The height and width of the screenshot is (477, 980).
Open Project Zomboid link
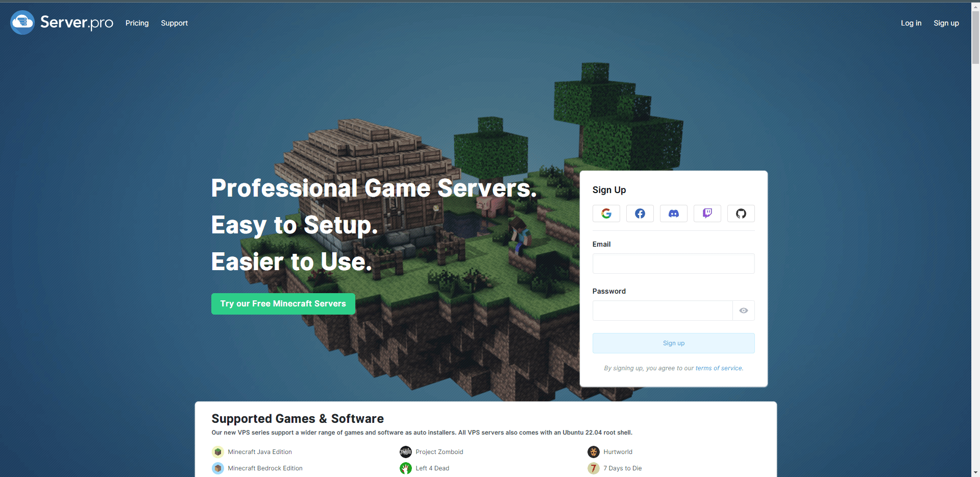click(439, 452)
